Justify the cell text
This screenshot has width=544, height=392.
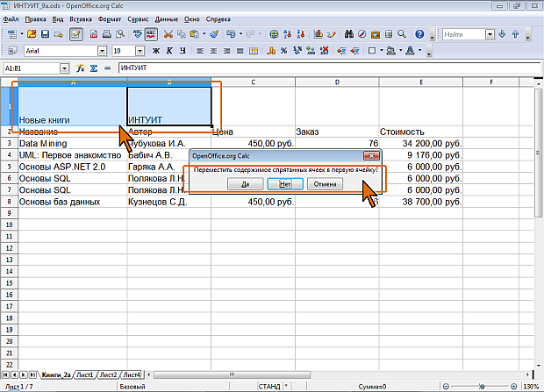point(240,51)
